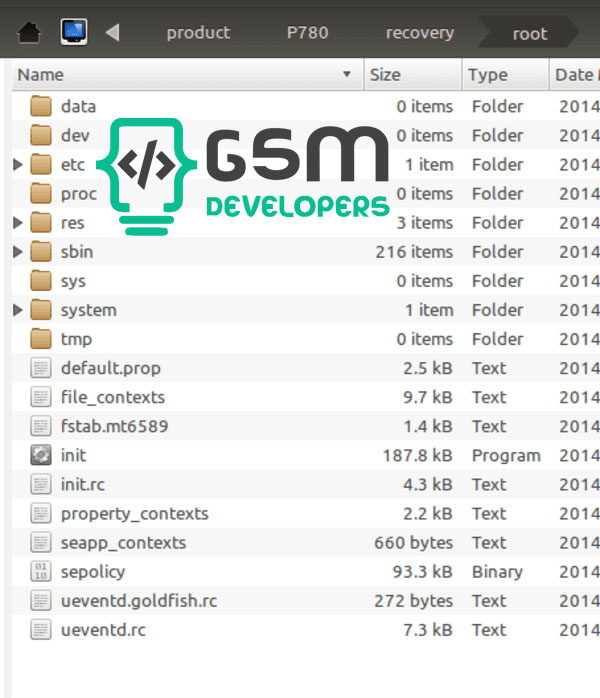Sort by the Name column header
The width and height of the screenshot is (600, 698).
click(x=187, y=75)
